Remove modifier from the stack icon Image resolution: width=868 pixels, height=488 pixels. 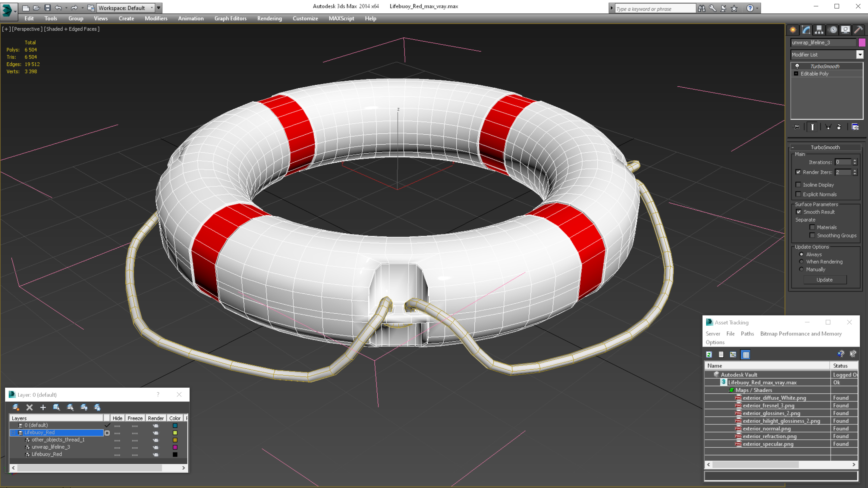[839, 127]
